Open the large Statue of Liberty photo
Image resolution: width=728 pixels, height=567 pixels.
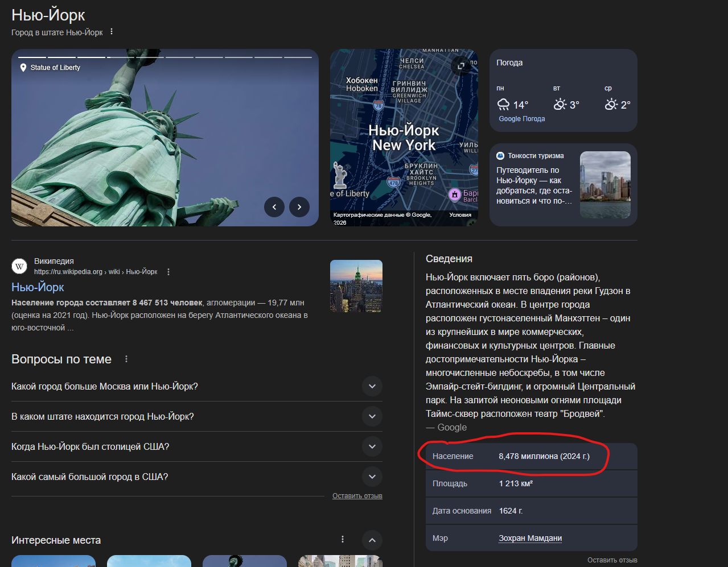165,138
